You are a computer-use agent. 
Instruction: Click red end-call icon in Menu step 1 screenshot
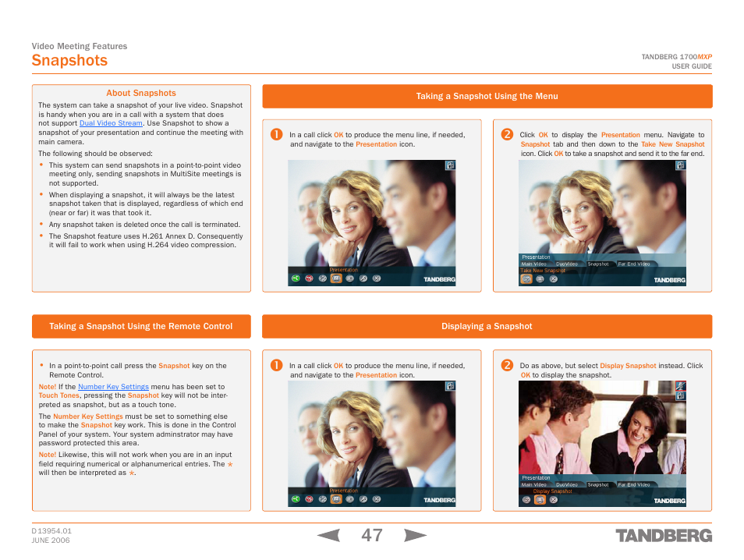point(309,278)
